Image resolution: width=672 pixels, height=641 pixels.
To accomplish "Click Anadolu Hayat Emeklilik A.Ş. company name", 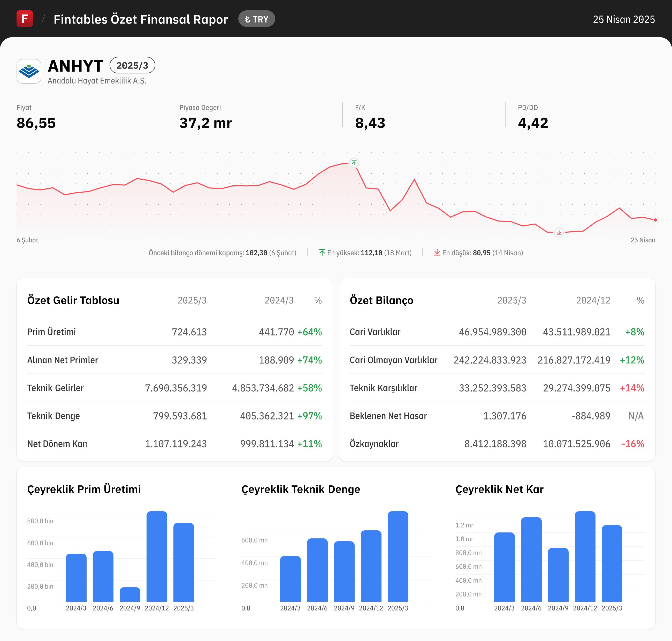I will point(97,81).
